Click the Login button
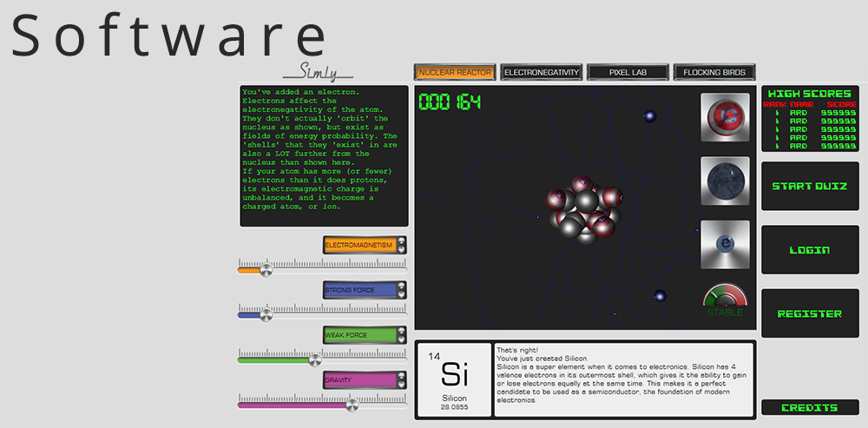This screenshot has height=428, width=868. pos(810,250)
